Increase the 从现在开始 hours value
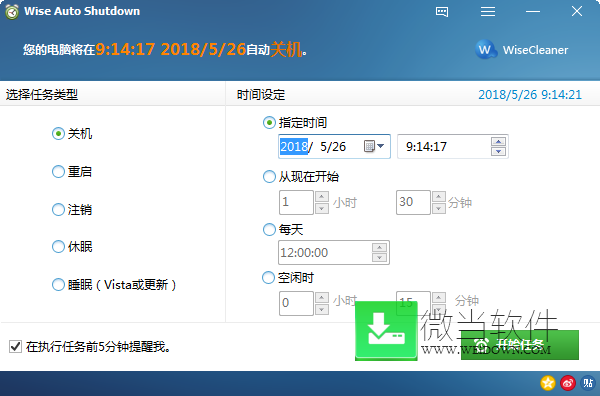This screenshot has height=396, width=600. click(322, 197)
